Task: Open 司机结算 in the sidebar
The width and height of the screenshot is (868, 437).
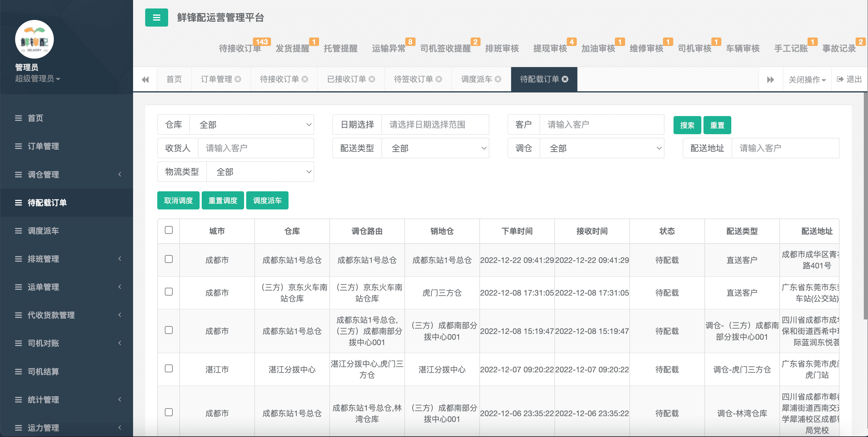Action: click(x=66, y=371)
